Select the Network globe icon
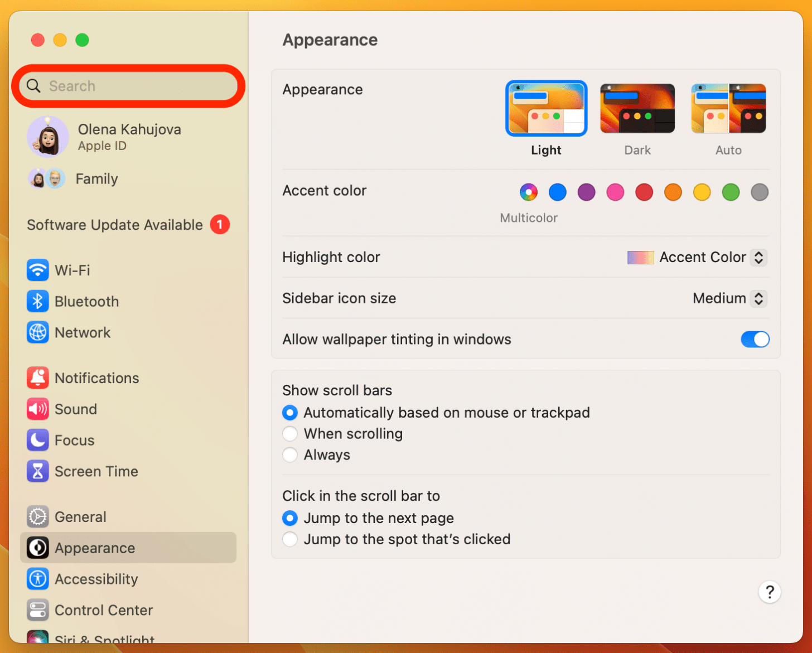This screenshot has height=653, width=812. [37, 333]
